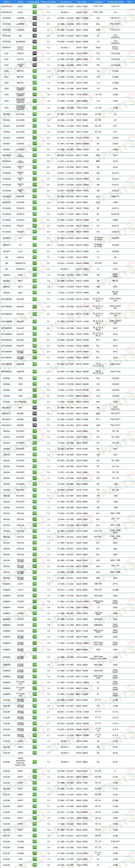Click the petrol icon for Infiniti FX VK45DE
Screen dimensions: 135x868
(x=35, y=245)
